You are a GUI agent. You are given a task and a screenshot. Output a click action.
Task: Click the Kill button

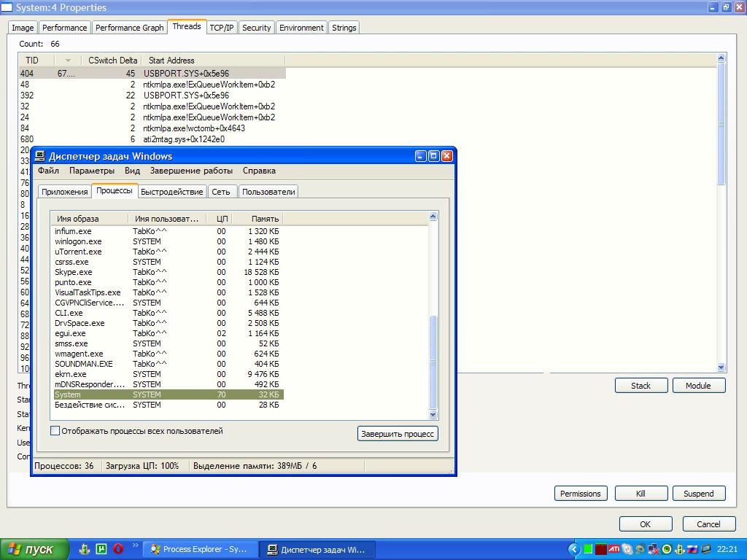640,494
